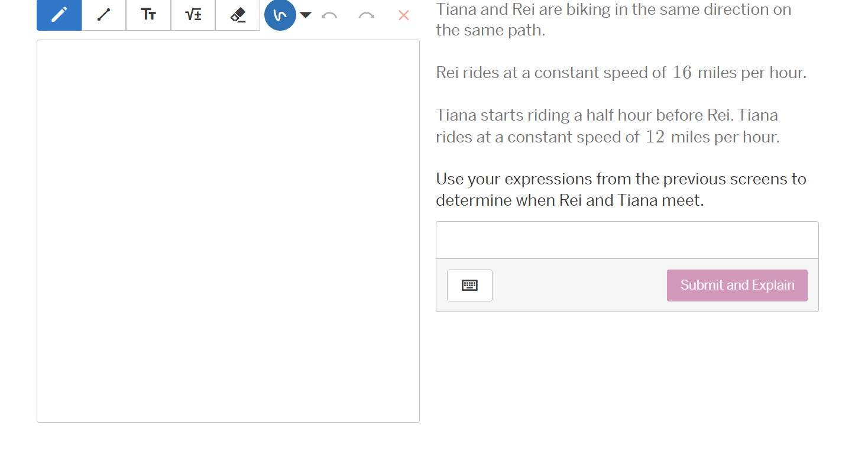The height and width of the screenshot is (451, 868).
Task: Select the Line segment tool
Action: 103,15
